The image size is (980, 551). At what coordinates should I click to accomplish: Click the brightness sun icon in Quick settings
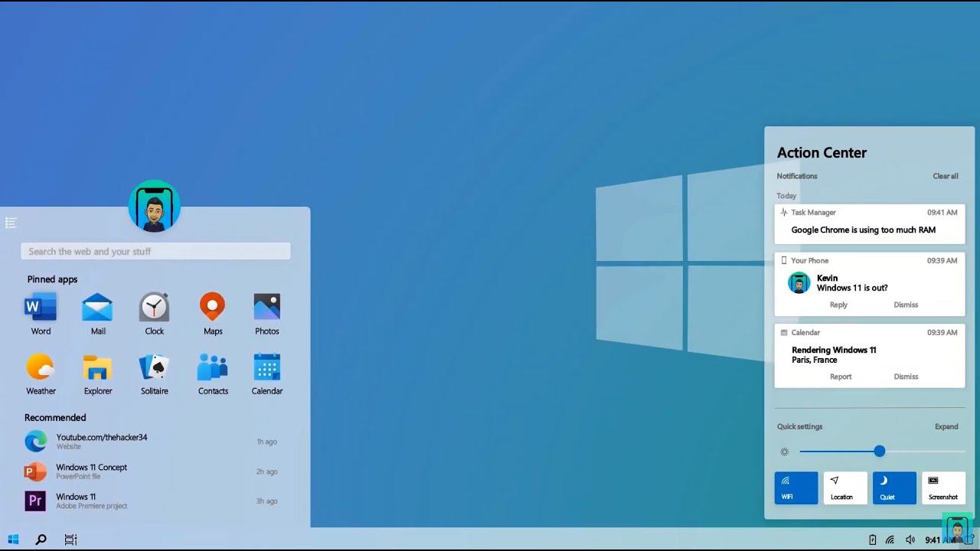coord(784,452)
